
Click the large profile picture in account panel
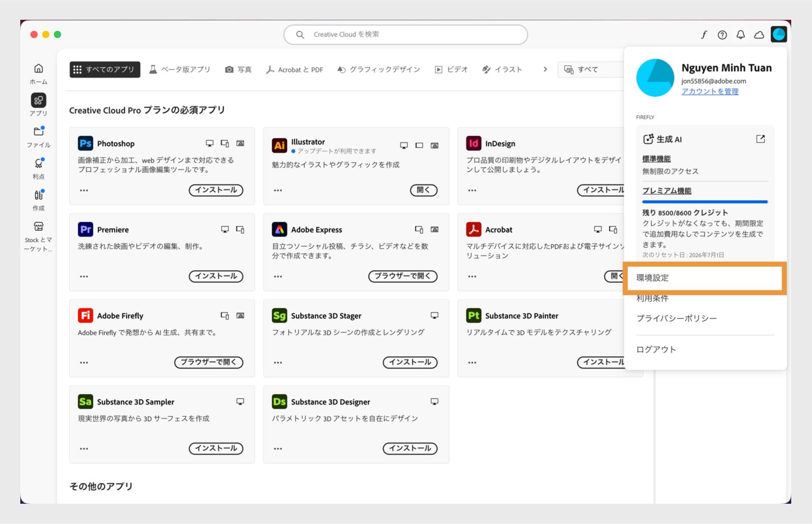[655, 78]
